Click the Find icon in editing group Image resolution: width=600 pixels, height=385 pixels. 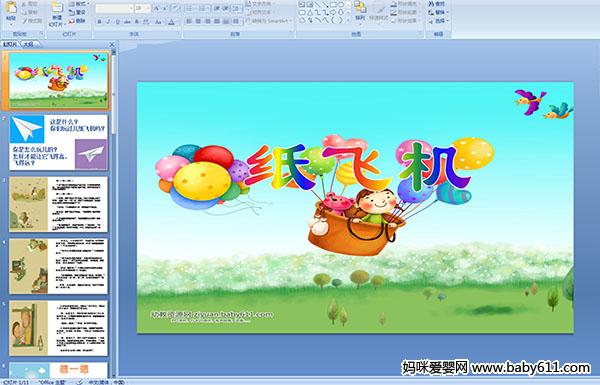click(x=437, y=4)
